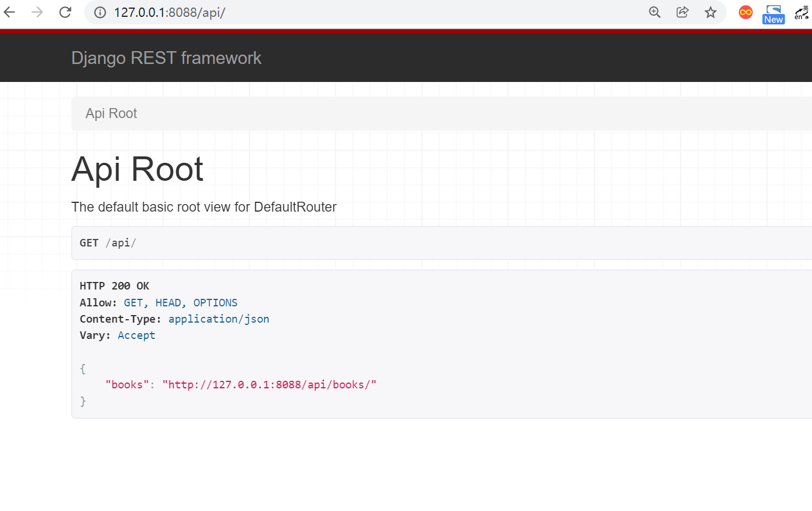
Task: Click the "books" JSON key
Action: [127, 385]
